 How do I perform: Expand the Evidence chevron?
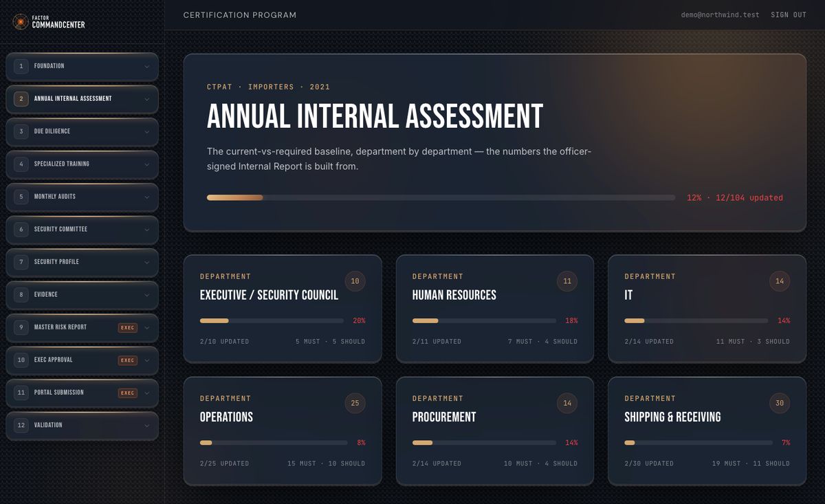tap(147, 295)
